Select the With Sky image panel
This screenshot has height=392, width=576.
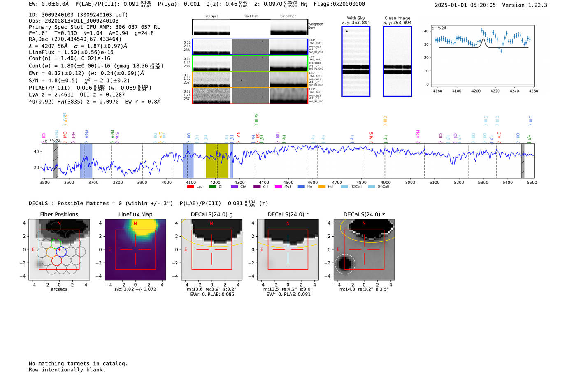pos(356,61)
